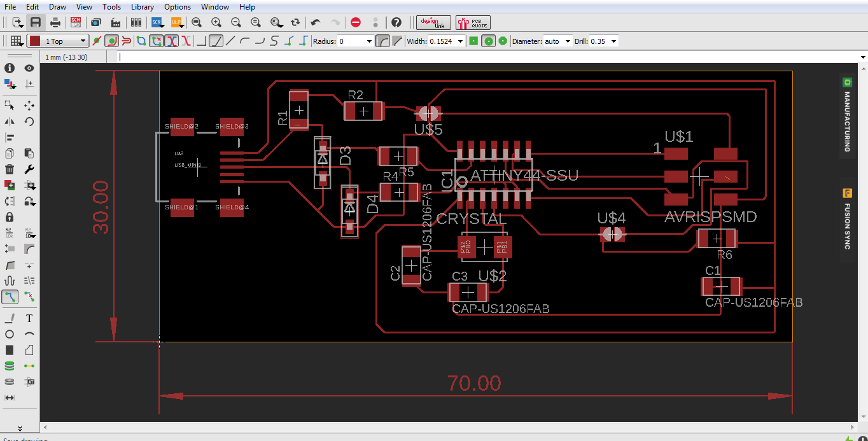
Task: Toggle the Show eye tool
Action: click(x=29, y=68)
